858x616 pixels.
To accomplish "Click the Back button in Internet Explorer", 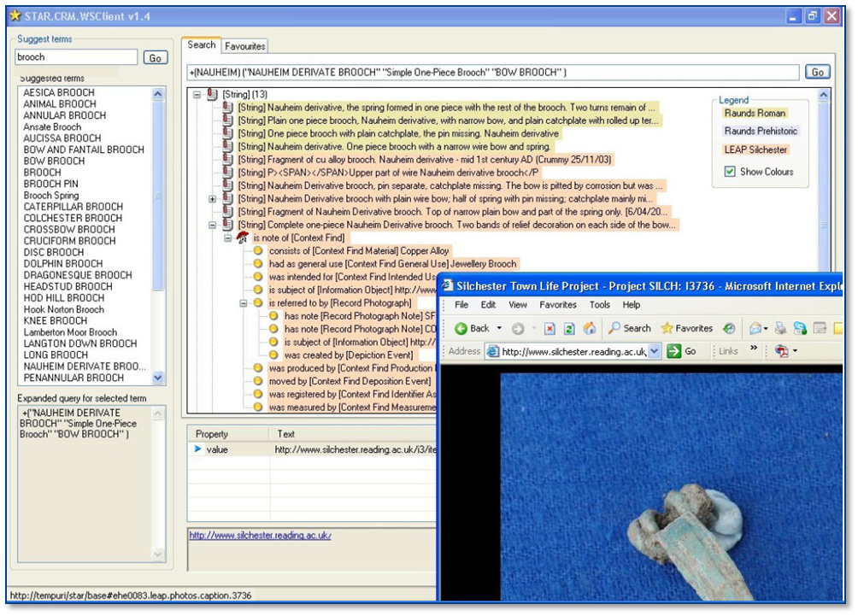I will coord(473,328).
